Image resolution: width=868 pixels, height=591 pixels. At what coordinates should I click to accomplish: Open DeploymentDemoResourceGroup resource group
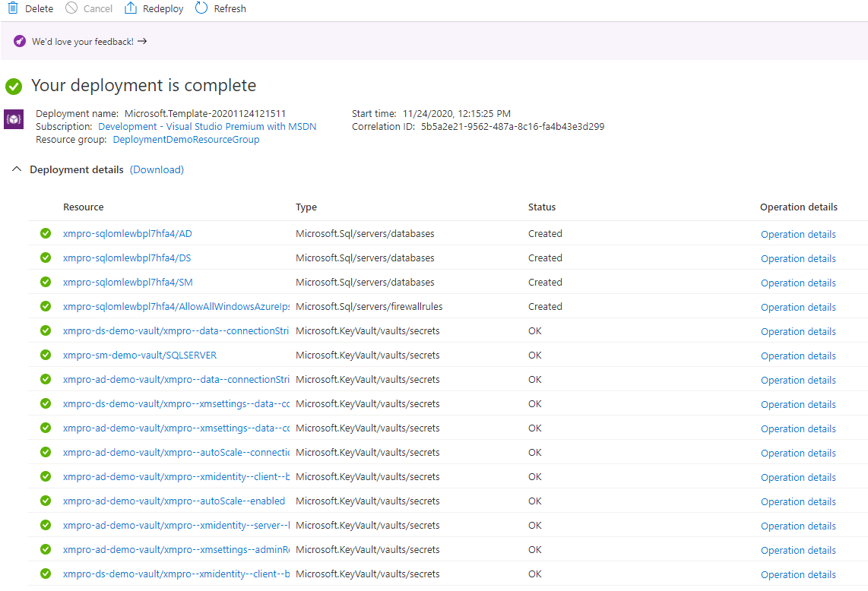coord(186,140)
